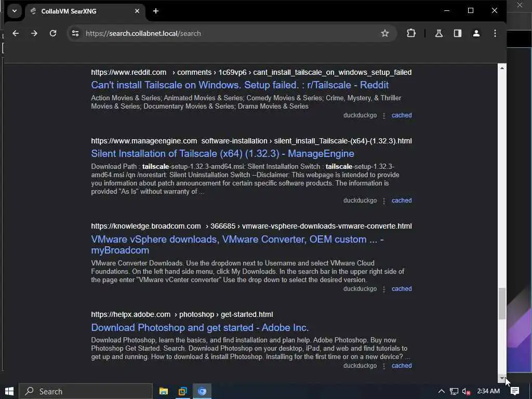The width and height of the screenshot is (532, 399).
Task: Open the Extensions puzzle icon
Action: pyautogui.click(x=411, y=33)
